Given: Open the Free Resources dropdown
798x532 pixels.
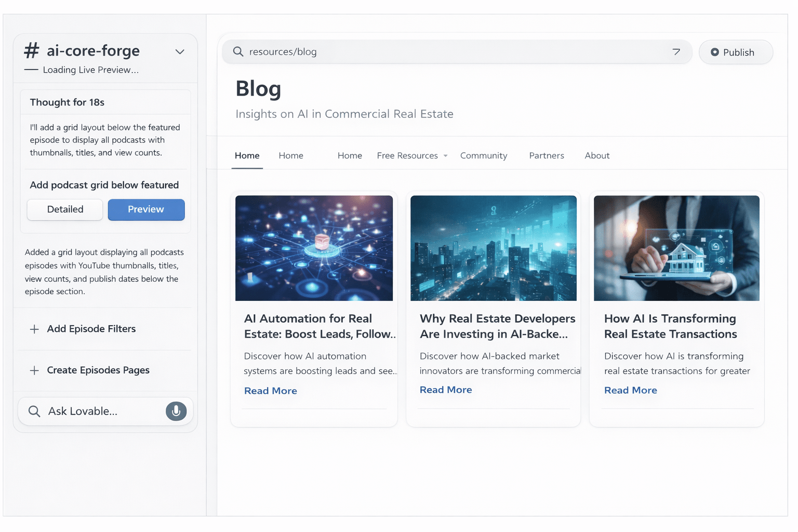Looking at the screenshot, I should [412, 155].
